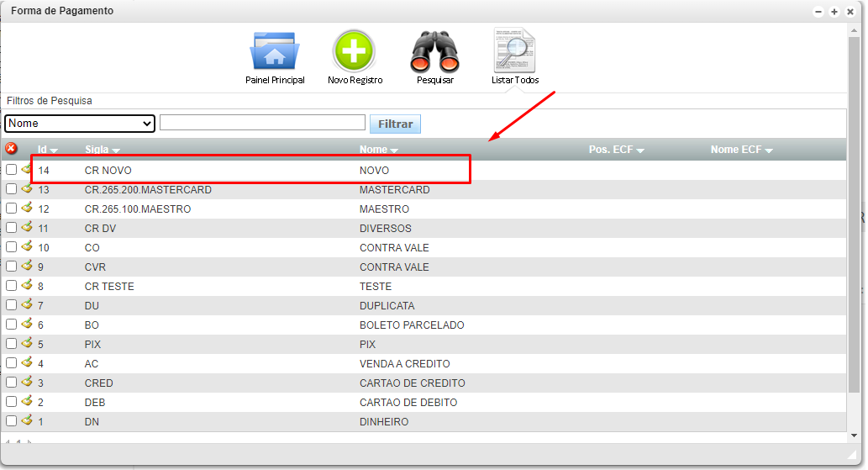This screenshot has height=470, width=868.
Task: Sort by the Pos. ECF column header
Action: coord(616,150)
